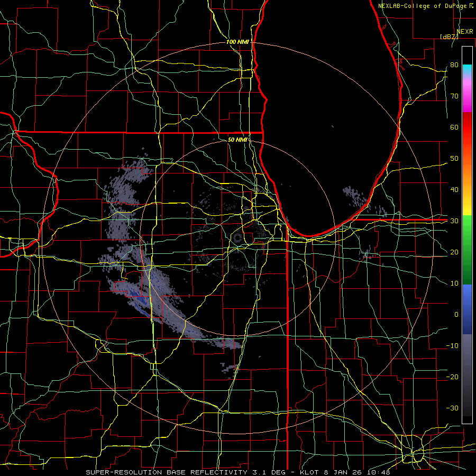Click the 10 value on the dBZ scale
This screenshot has height=476, width=476.
pyautogui.click(x=454, y=283)
